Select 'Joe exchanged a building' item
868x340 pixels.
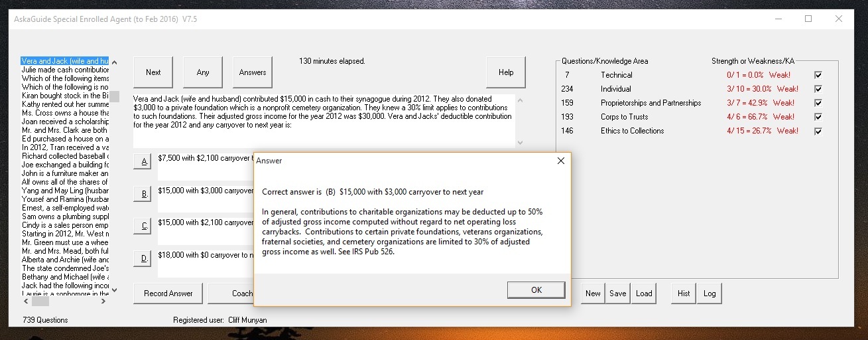point(65,165)
